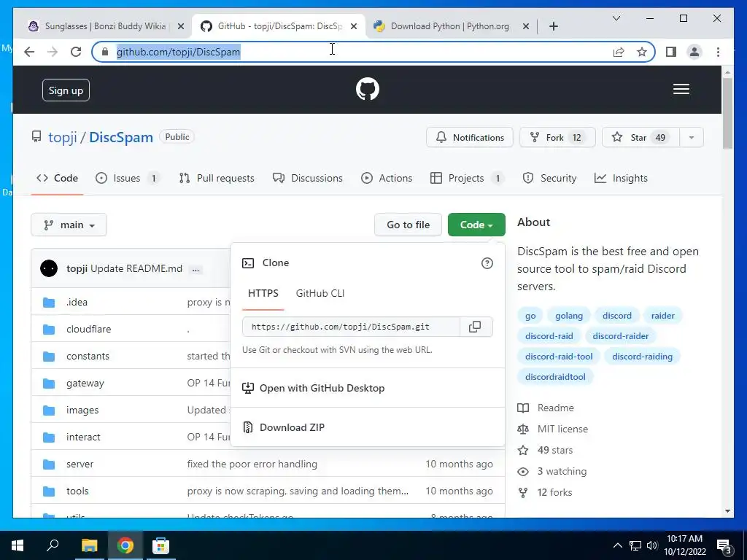
Task: Close the Sunglasses Bonzi Buddy Wikia tab
Action: [181, 26]
